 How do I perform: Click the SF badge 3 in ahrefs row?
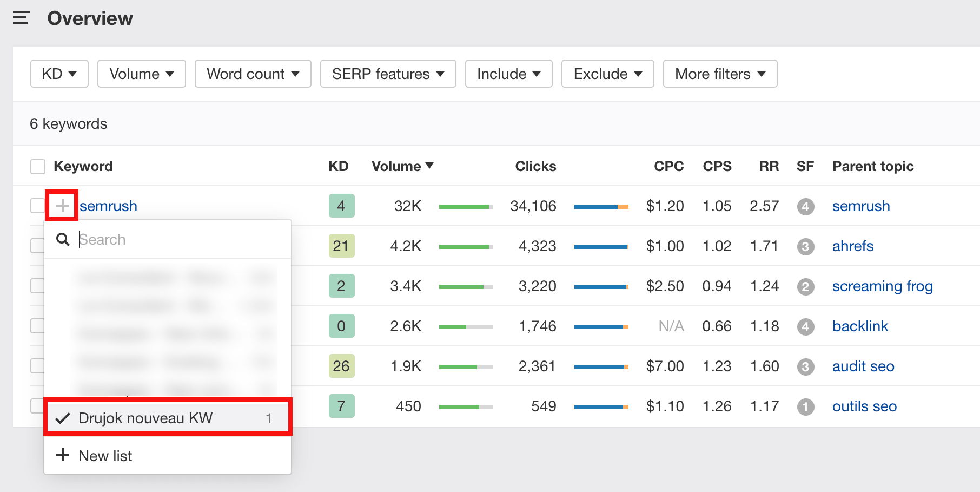[805, 246]
